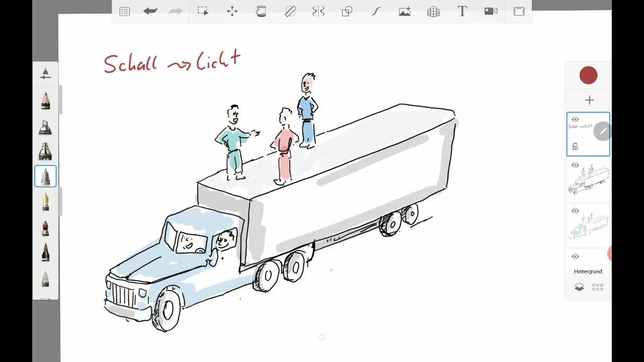Image resolution: width=644 pixels, height=362 pixels.
Task: Activate the transform move tool
Action: pos(232,11)
